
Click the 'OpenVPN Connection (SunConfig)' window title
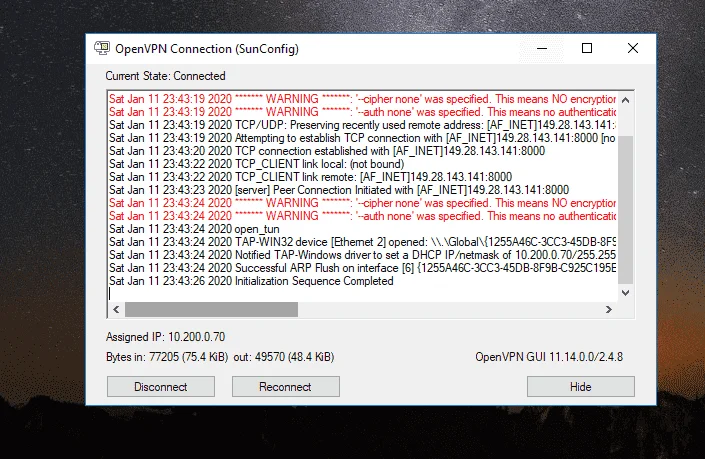pyautogui.click(x=207, y=49)
